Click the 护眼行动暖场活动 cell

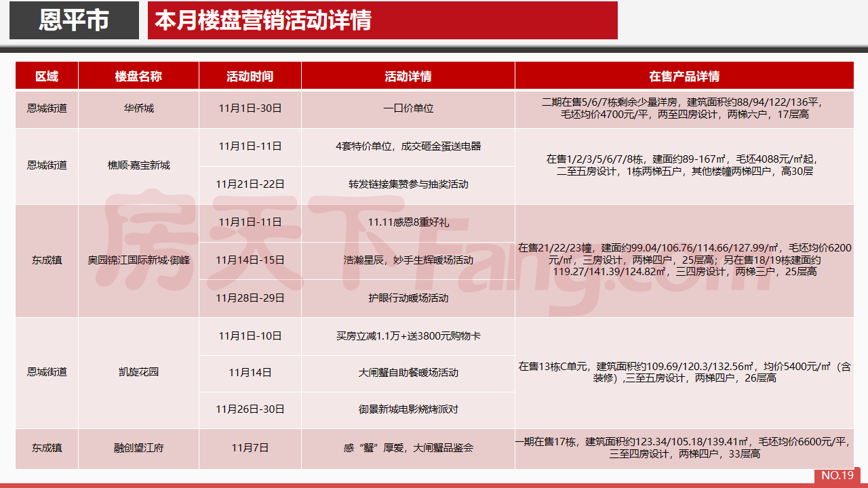point(408,298)
